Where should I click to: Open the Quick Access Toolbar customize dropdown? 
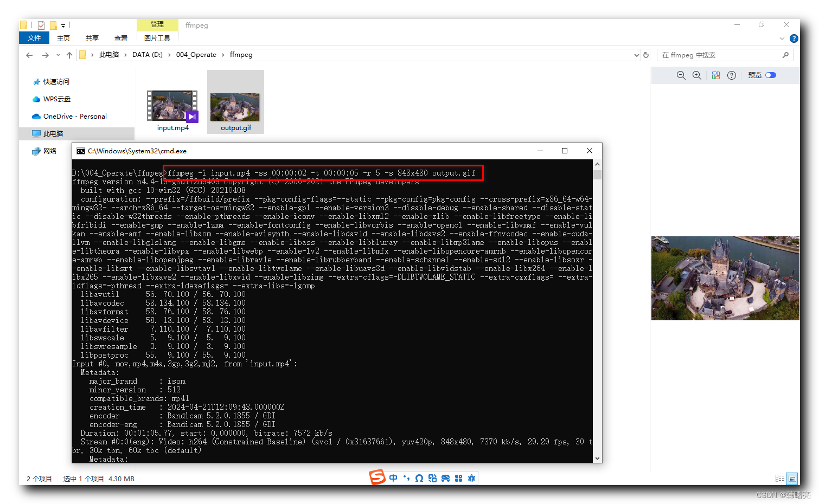click(x=63, y=25)
